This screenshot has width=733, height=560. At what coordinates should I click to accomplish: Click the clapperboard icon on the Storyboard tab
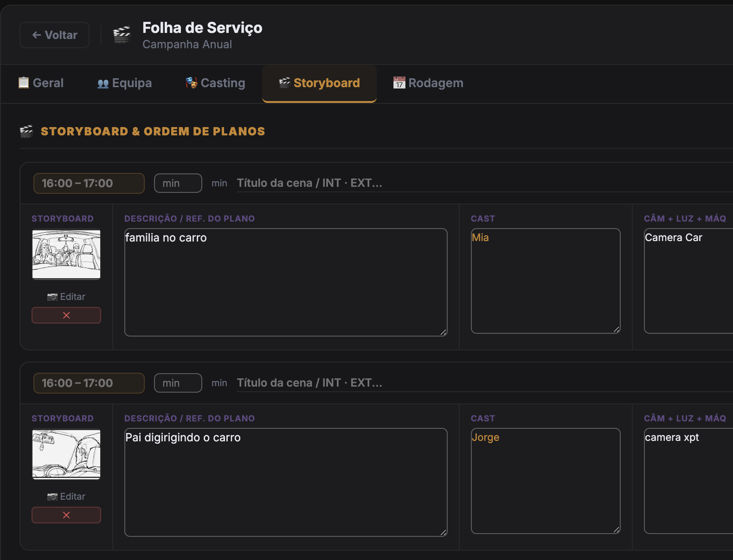point(284,83)
